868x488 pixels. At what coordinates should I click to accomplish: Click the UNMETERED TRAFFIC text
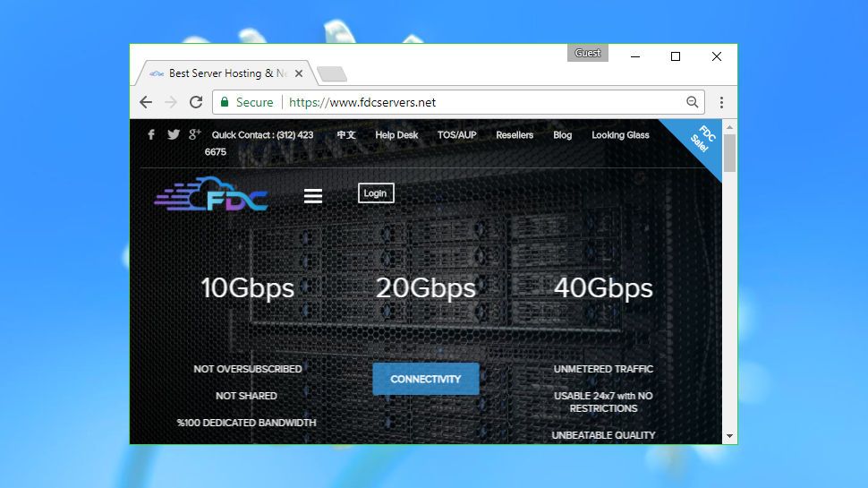[603, 369]
